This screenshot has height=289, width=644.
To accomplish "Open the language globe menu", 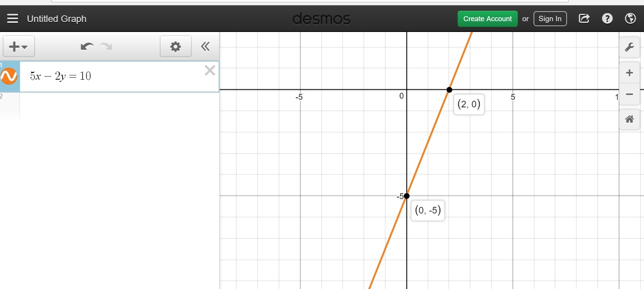I will tap(630, 18).
